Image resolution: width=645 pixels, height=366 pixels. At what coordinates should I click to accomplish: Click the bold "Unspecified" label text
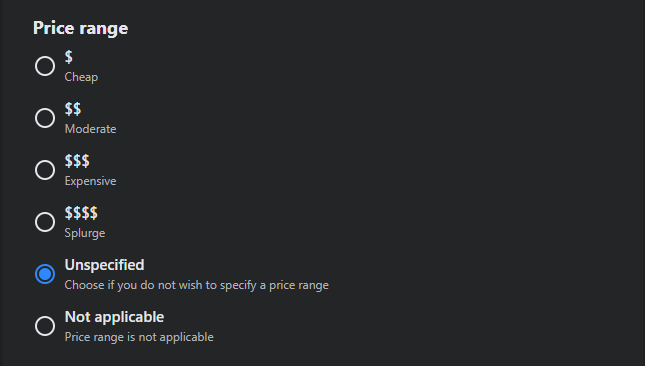(x=104, y=265)
